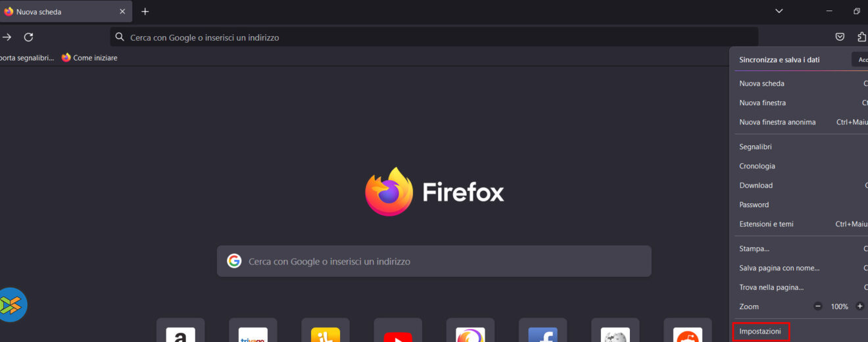Open the Extensions puzzle icon
The width and height of the screenshot is (868, 342).
[x=862, y=37]
